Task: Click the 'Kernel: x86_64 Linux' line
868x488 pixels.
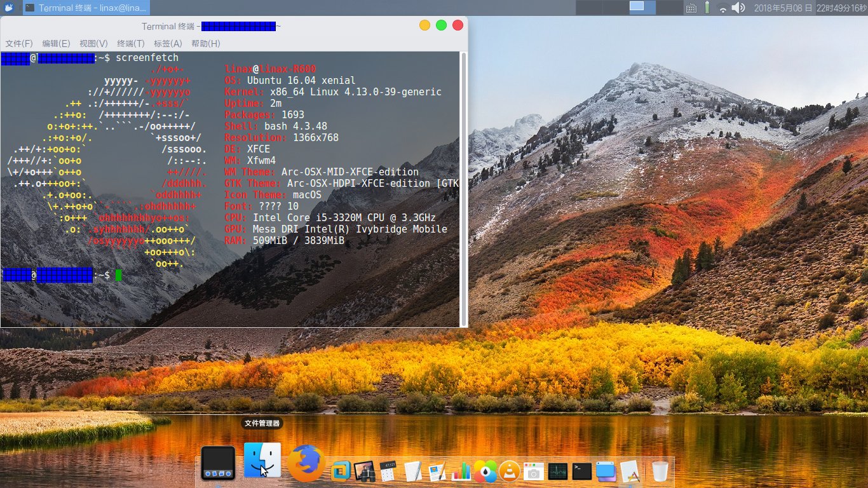Action: click(x=333, y=92)
